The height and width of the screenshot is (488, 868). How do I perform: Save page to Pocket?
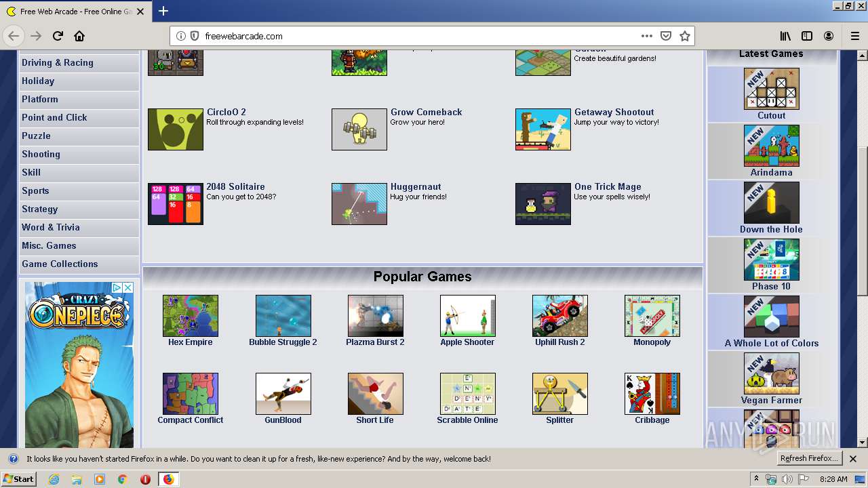coord(666,36)
